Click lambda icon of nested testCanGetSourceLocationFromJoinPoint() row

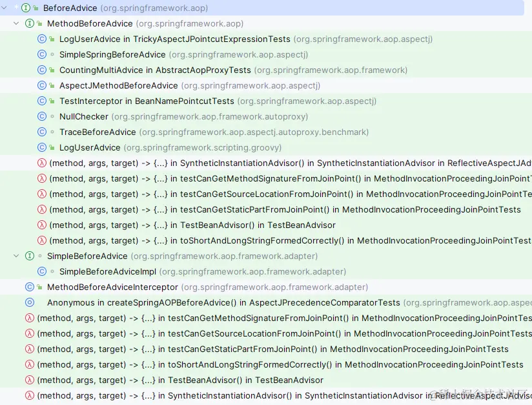(42, 194)
